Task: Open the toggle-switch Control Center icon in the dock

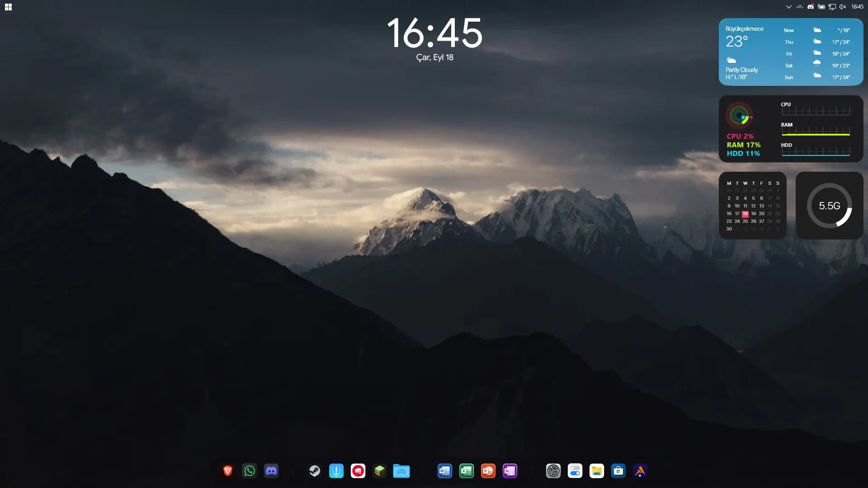Action: pyautogui.click(x=575, y=471)
